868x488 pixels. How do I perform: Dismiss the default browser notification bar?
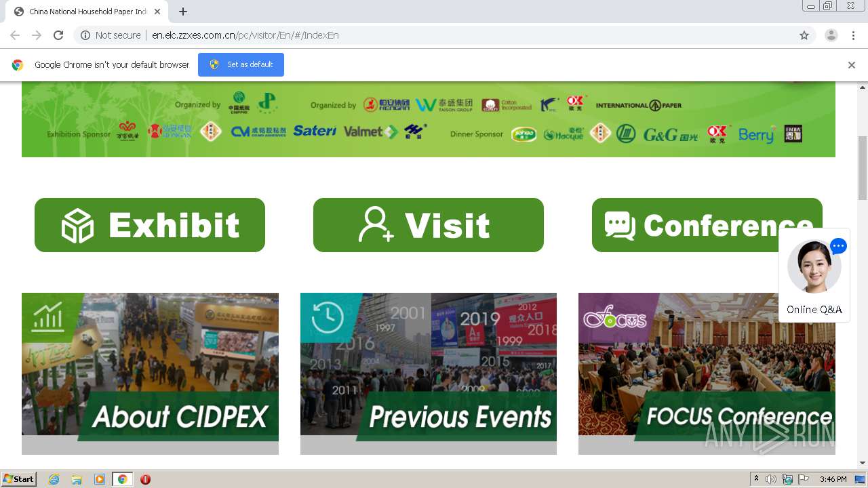coord(852,65)
